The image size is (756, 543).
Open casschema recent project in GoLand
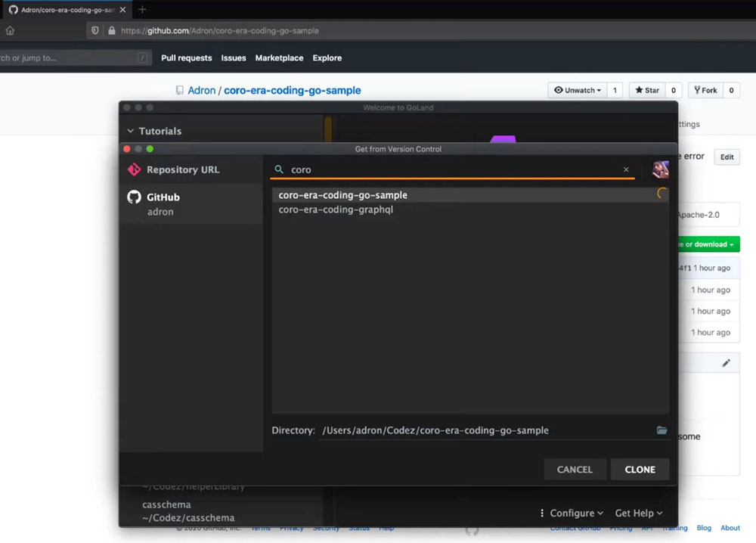pos(188,510)
